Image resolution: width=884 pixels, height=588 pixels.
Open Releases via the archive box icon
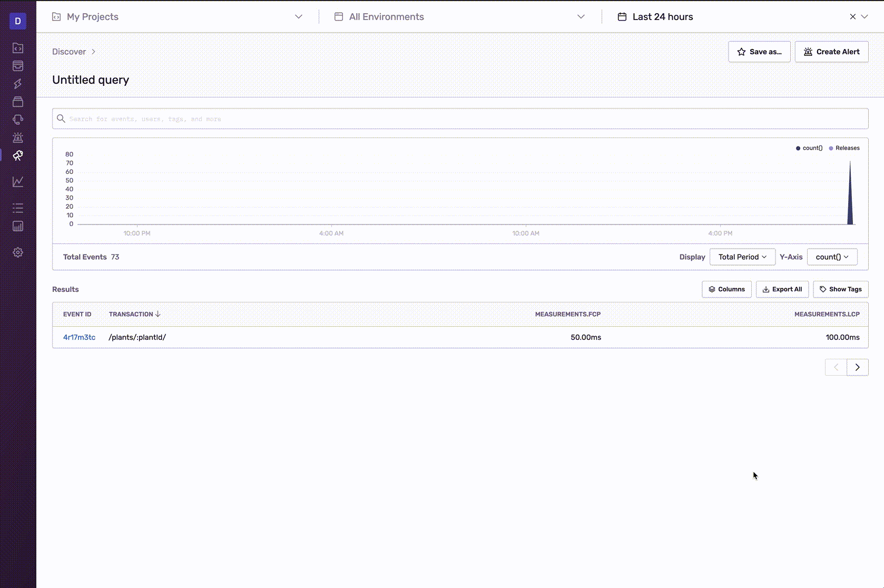[18, 102]
